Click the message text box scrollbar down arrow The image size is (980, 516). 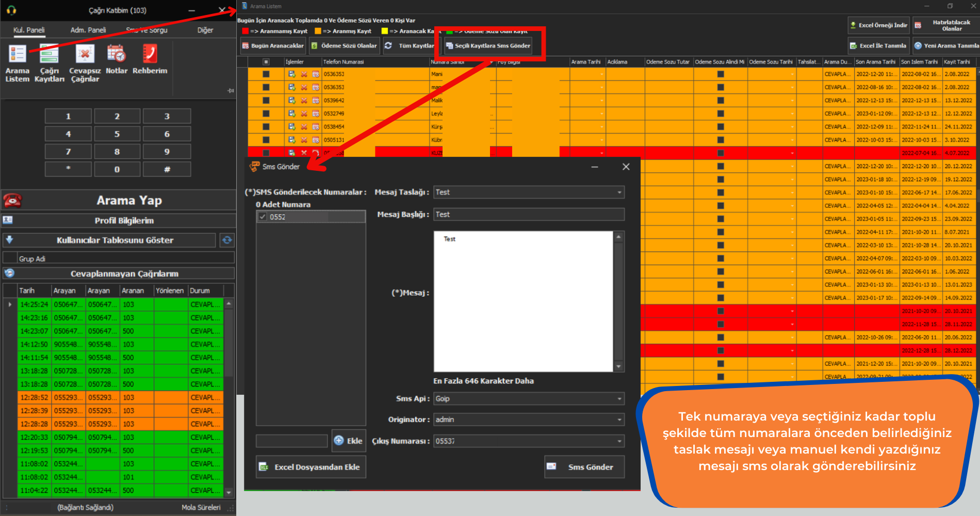[618, 366]
